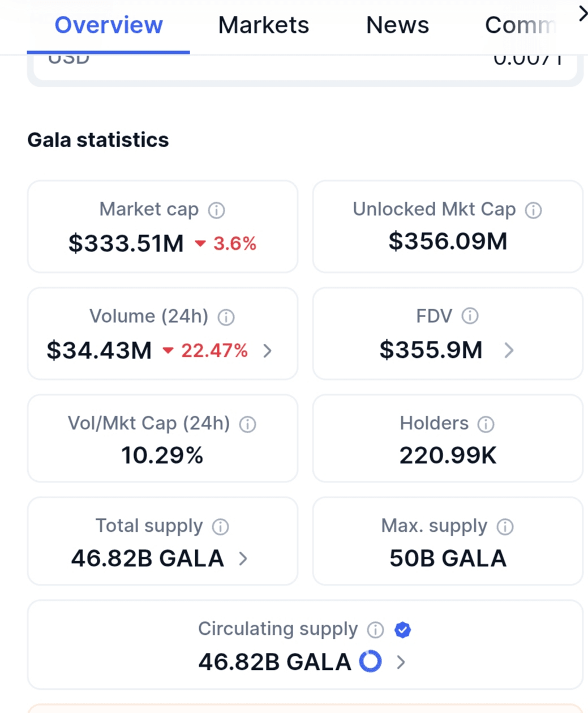Viewport: 588px width, 713px height.
Task: Open the News tab
Action: click(397, 25)
